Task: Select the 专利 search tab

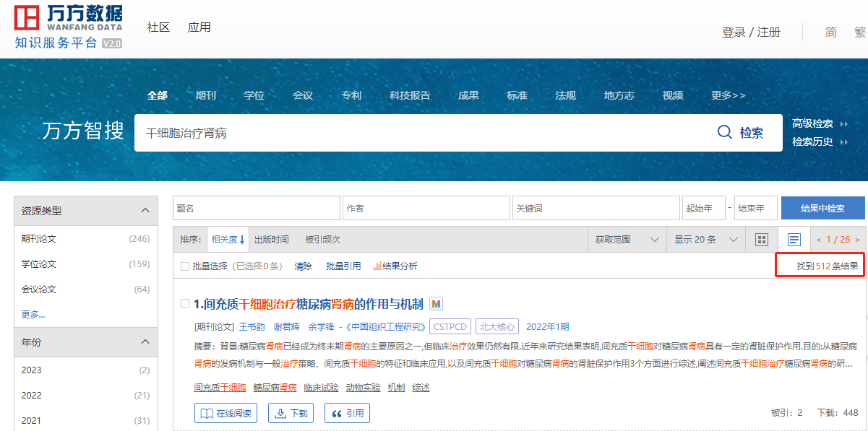Action: tap(351, 95)
